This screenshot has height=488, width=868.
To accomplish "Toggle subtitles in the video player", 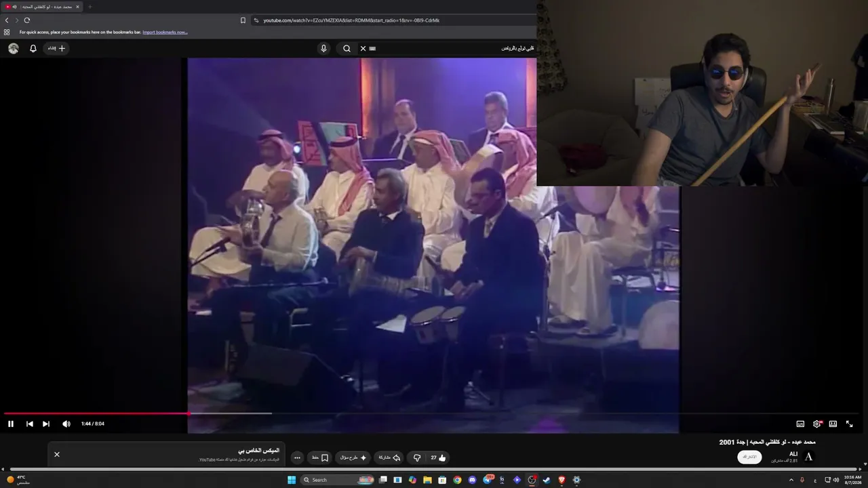I will click(x=800, y=424).
